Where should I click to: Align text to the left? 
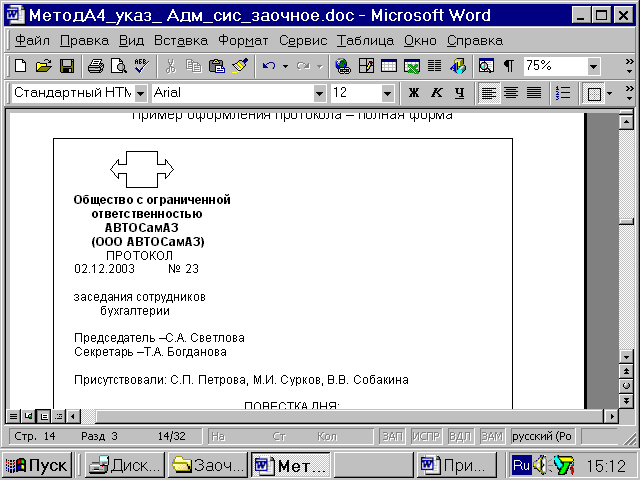tap(488, 93)
